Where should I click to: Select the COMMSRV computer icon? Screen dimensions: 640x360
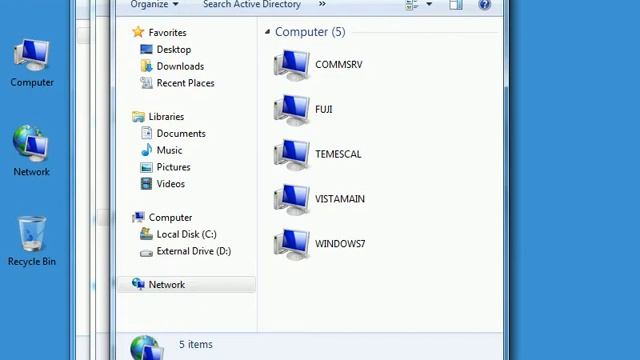point(291,64)
